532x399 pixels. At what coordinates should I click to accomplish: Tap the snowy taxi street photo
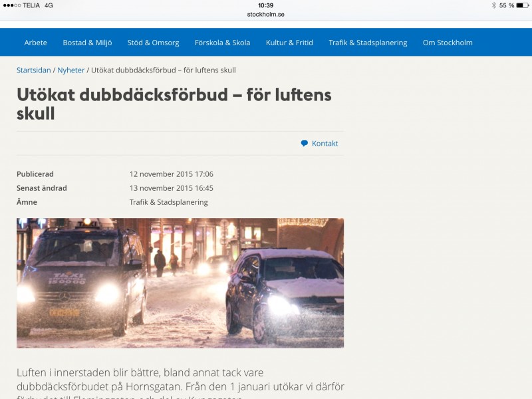180,283
